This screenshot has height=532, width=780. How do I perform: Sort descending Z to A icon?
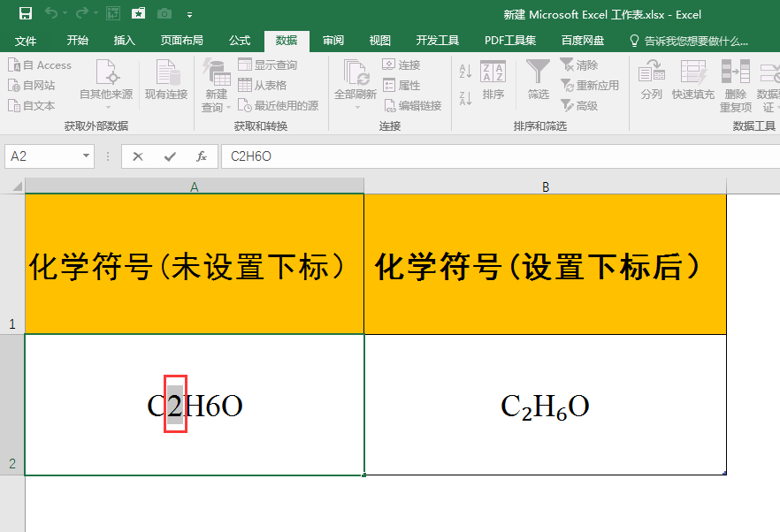tap(465, 98)
